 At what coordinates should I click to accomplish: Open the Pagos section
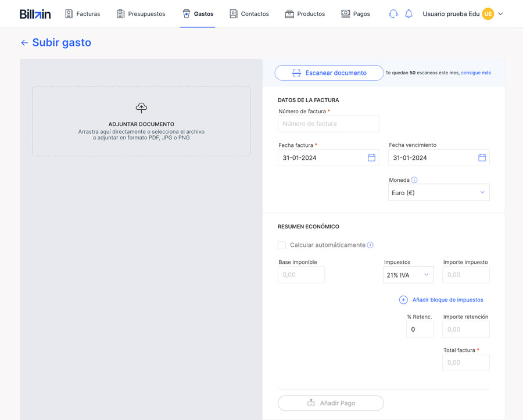click(x=356, y=14)
